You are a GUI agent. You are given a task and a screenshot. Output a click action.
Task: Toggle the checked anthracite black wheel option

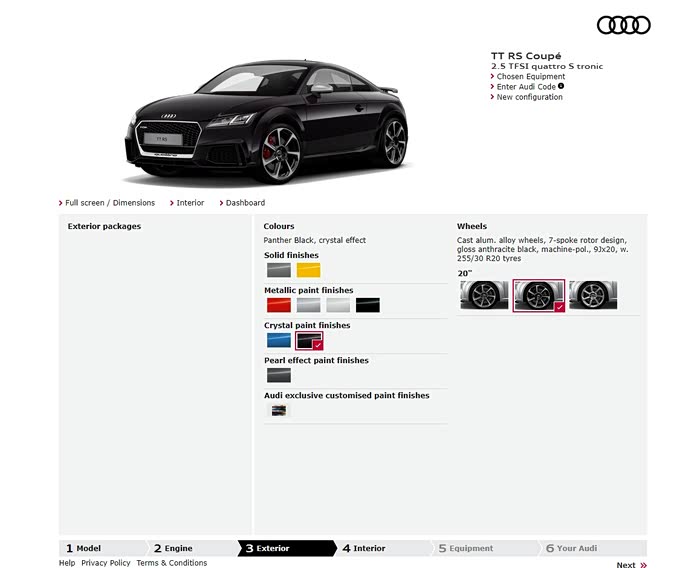tap(539, 295)
